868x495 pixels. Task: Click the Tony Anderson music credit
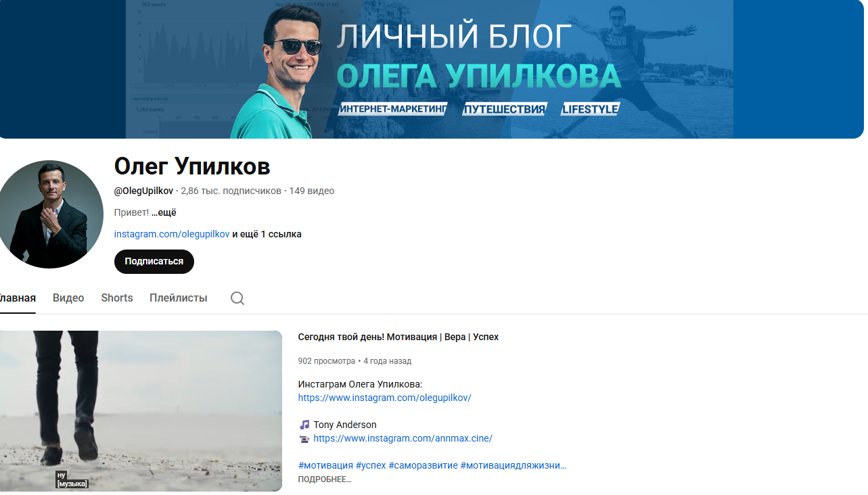345,425
